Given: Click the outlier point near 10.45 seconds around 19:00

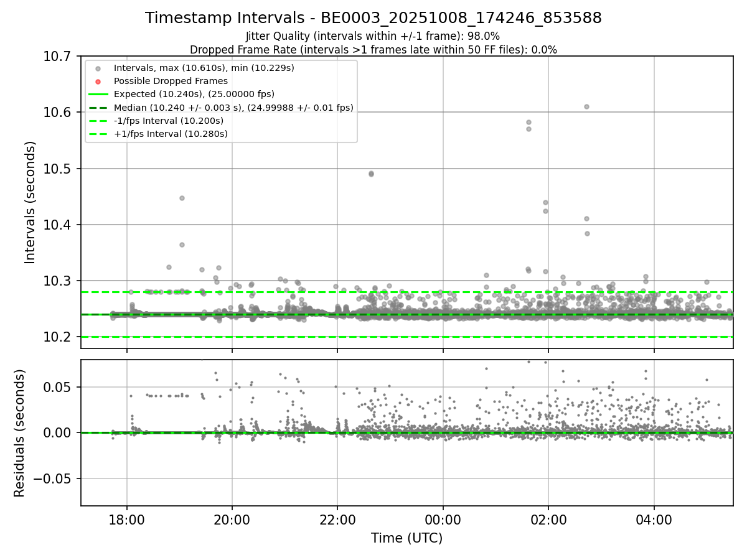Looking at the screenshot, I should 182,198.
